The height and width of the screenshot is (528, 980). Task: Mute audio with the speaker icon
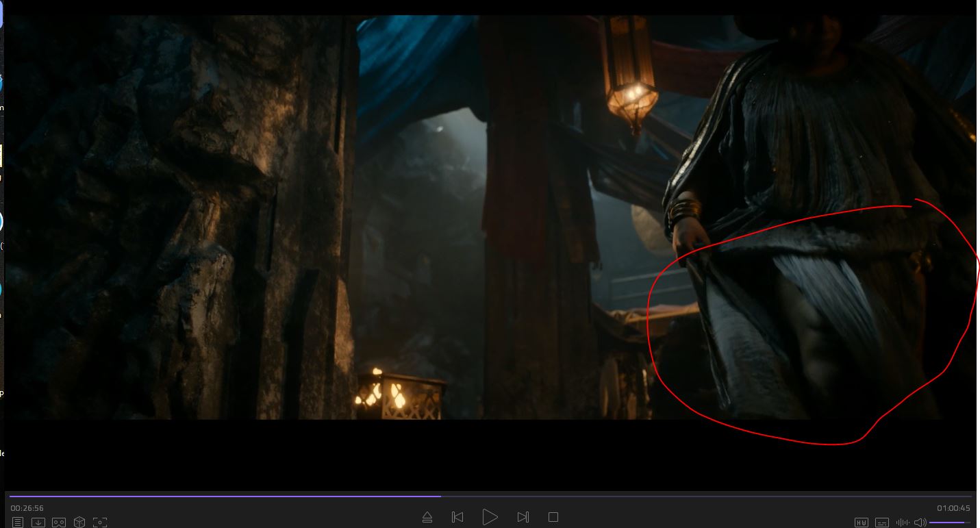click(x=920, y=523)
